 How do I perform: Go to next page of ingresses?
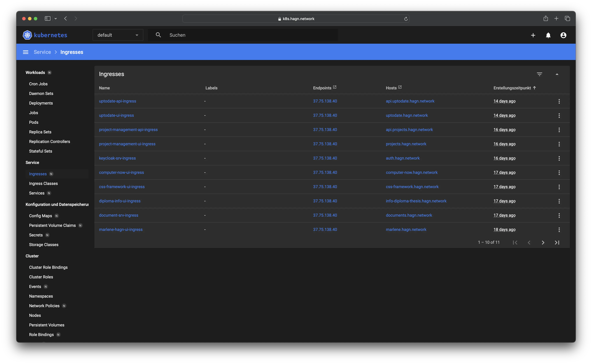click(x=543, y=243)
